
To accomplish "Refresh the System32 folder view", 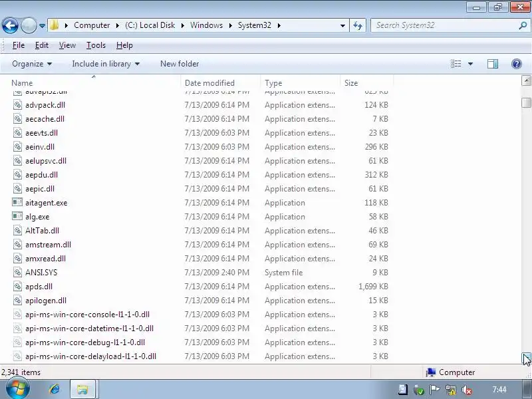I will click(358, 25).
